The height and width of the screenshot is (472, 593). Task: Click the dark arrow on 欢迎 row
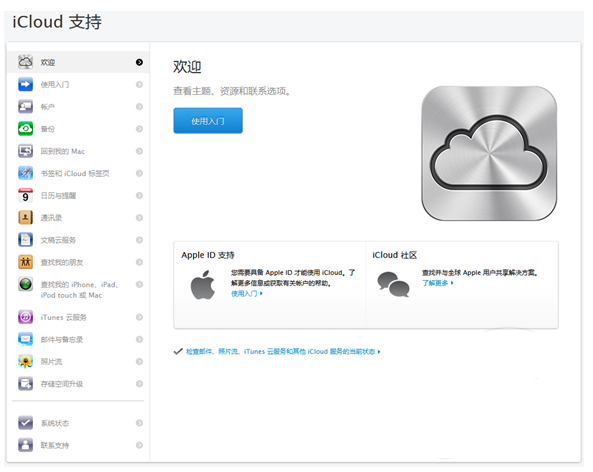coord(139,62)
